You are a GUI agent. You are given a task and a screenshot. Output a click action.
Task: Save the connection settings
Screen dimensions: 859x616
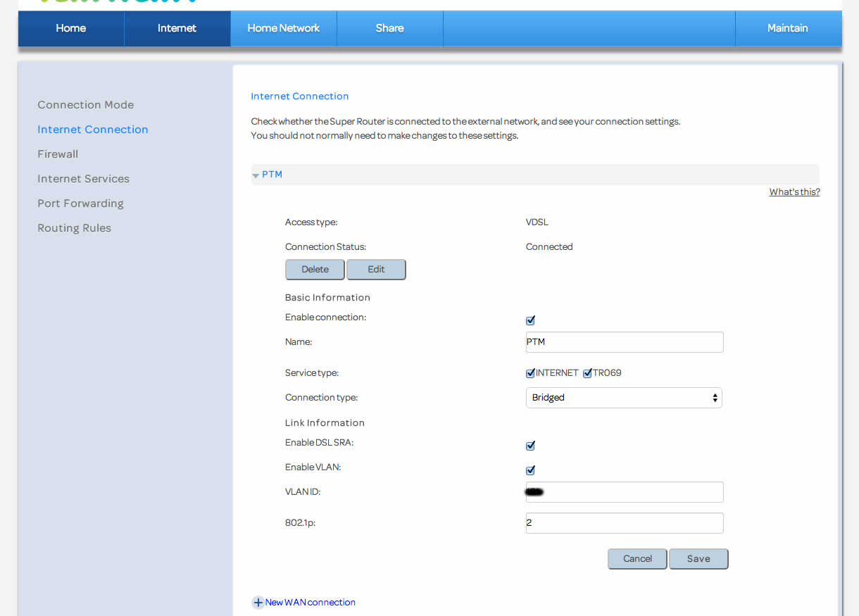click(698, 559)
